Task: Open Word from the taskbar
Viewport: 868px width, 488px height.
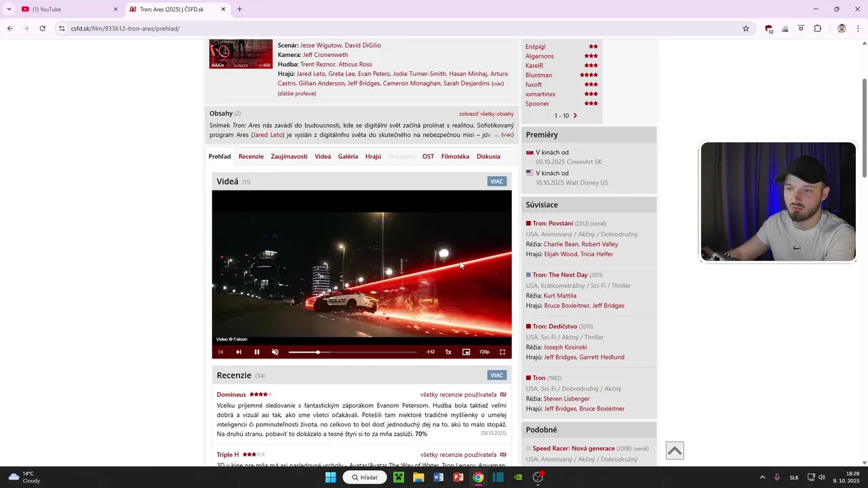Action: pos(438,477)
